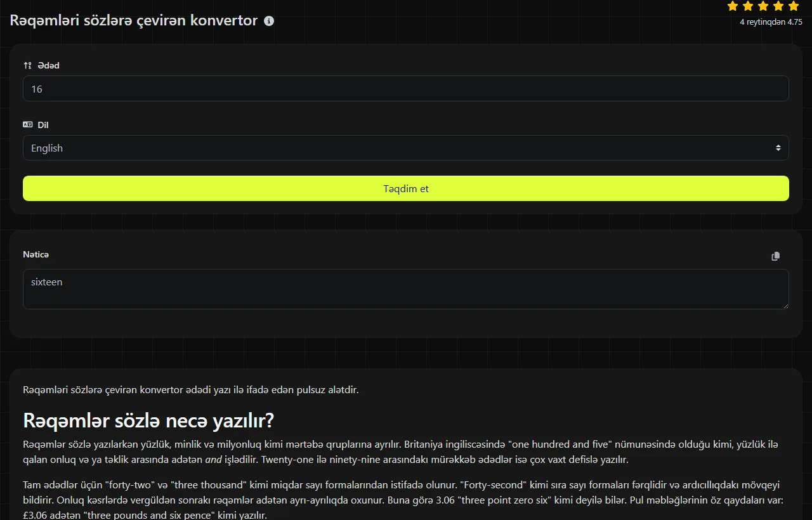This screenshot has height=520, width=812.
Task: Click the language icon next to Dil
Action: pyautogui.click(x=27, y=125)
